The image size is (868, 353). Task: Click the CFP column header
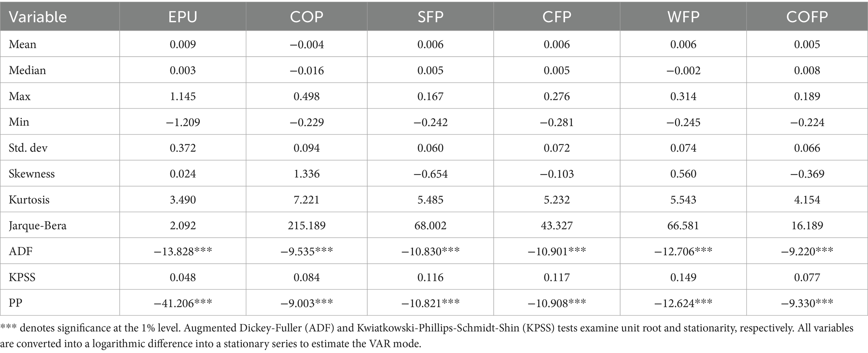point(557,17)
